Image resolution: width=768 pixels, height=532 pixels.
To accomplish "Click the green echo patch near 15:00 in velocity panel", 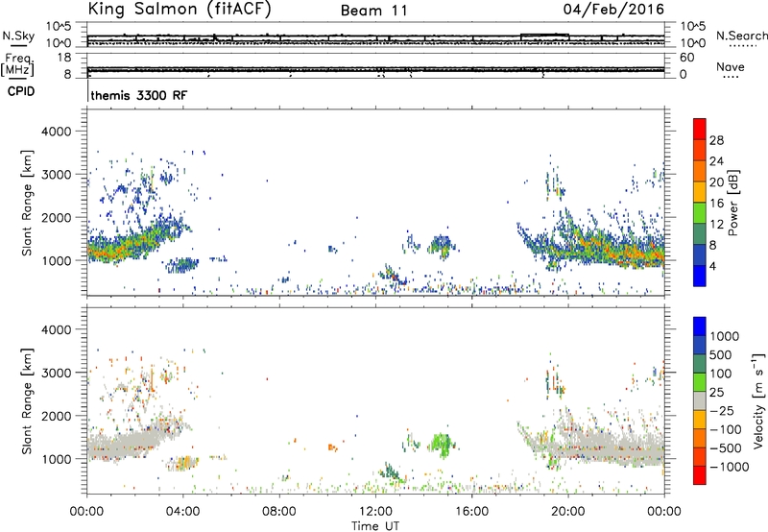I will click(442, 445).
